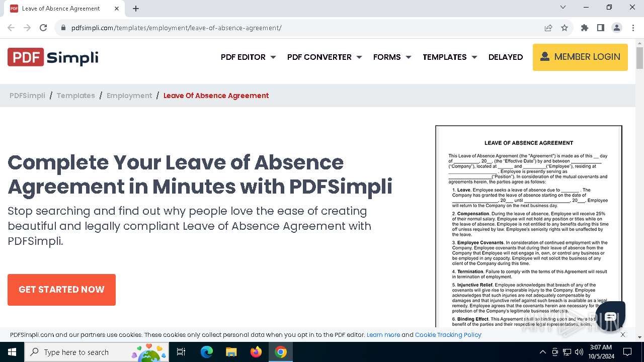Image resolution: width=644 pixels, height=362 pixels.
Task: Open a new browser tab
Action: tap(136, 9)
